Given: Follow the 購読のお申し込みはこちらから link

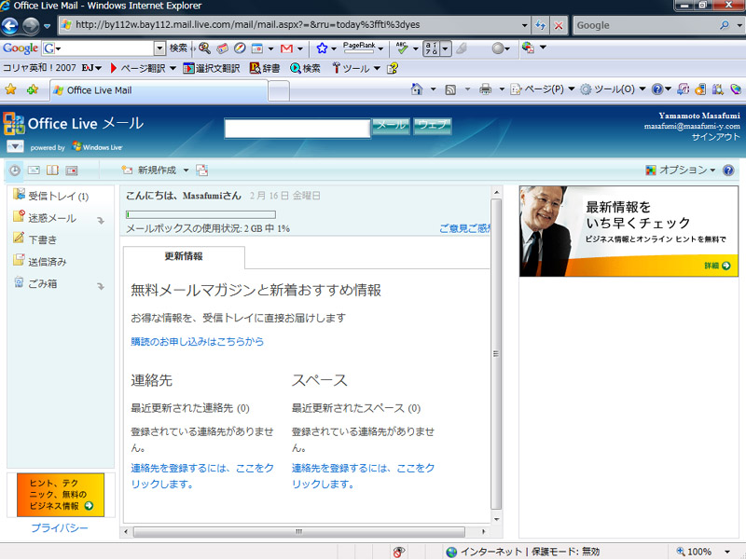Looking at the screenshot, I should coord(197,341).
